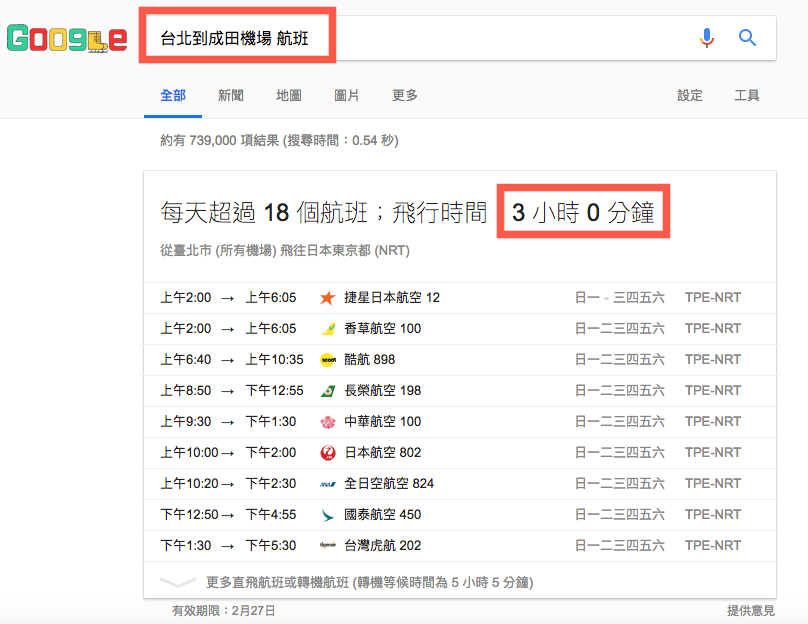Open the 更多 dropdown menu
This screenshot has height=624, width=808.
click(x=405, y=95)
